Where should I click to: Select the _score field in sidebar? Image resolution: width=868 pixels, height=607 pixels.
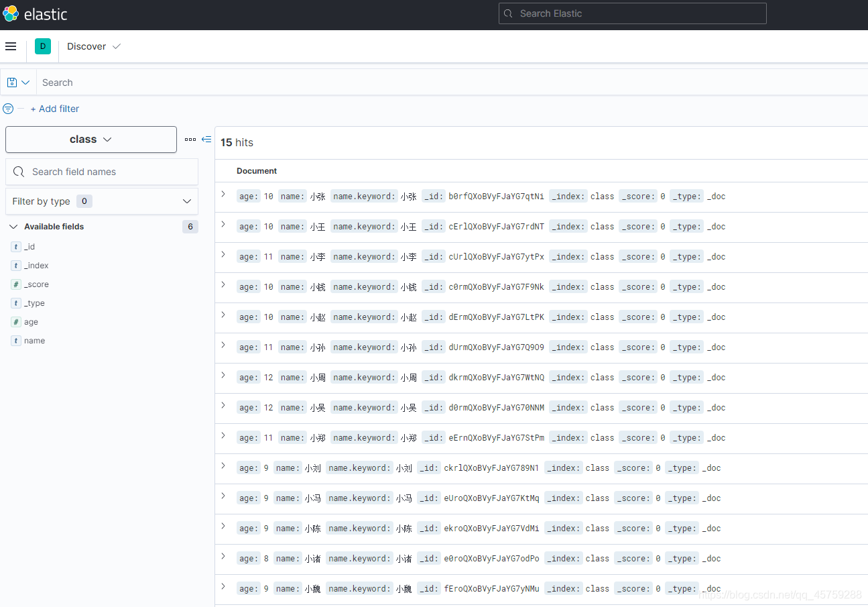coord(36,284)
